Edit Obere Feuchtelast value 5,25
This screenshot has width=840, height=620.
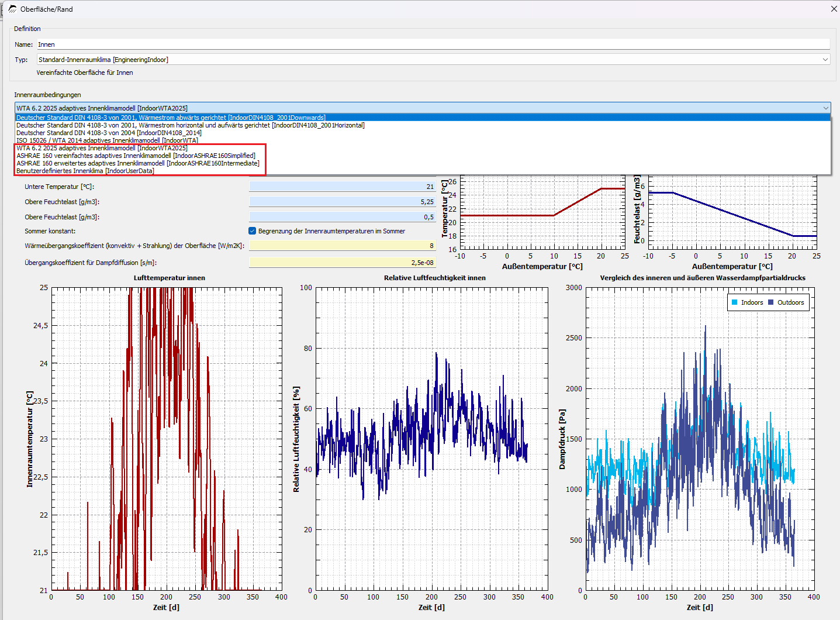(x=343, y=202)
